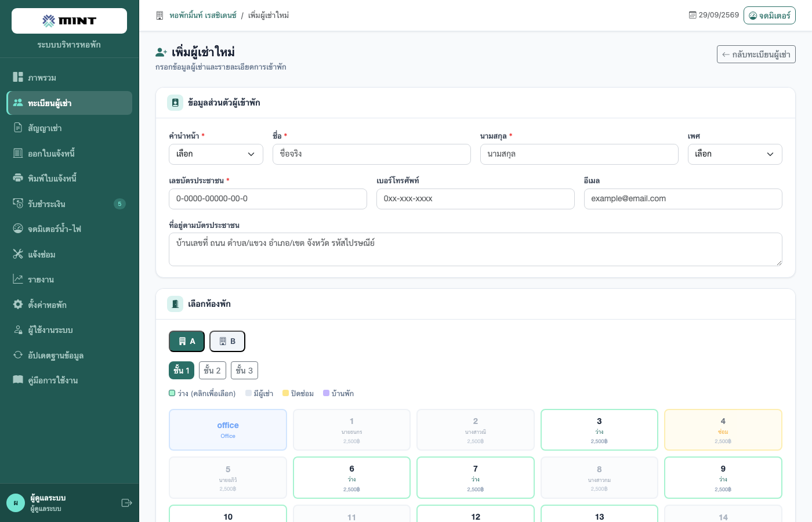The image size is (812, 522).
Task: Select building A tab
Action: (187, 341)
